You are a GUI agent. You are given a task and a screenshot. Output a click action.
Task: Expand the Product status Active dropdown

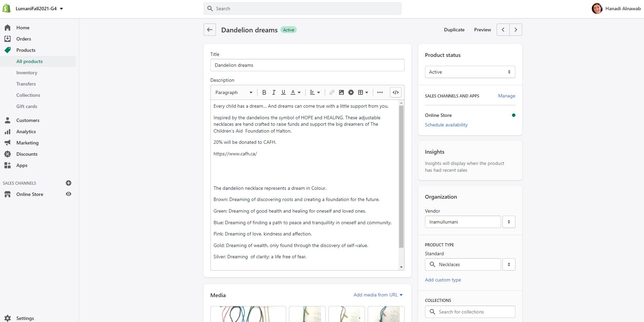pyautogui.click(x=470, y=72)
